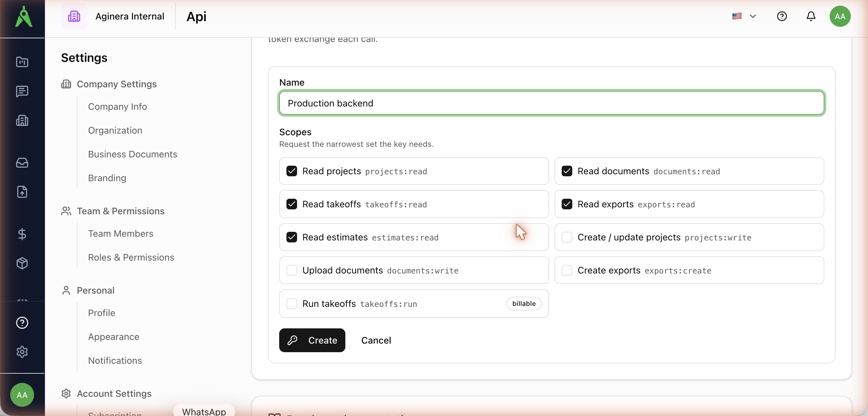
Task: Uncheck Read projects scope
Action: (292, 171)
